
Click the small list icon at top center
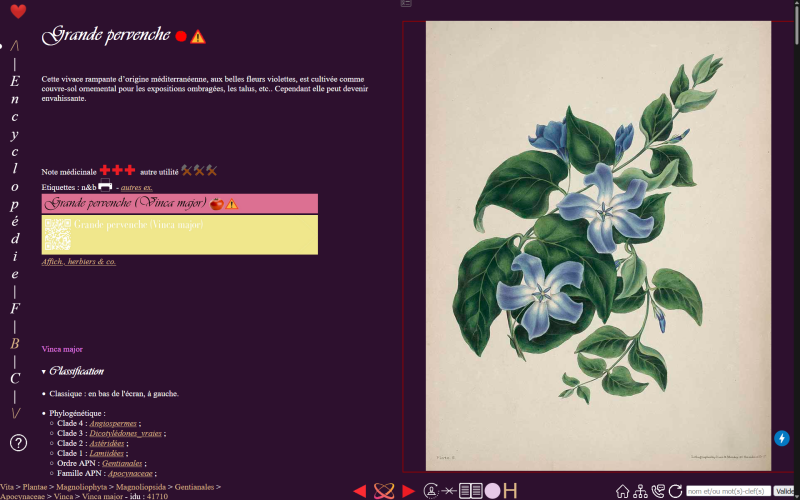[x=406, y=3]
